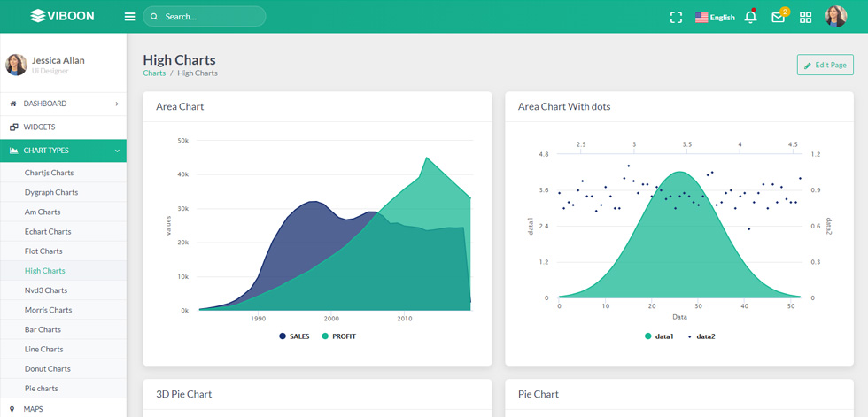Viewport: 868px width, 417px height.
Task: Click the Area Chart card title
Action: click(x=180, y=106)
